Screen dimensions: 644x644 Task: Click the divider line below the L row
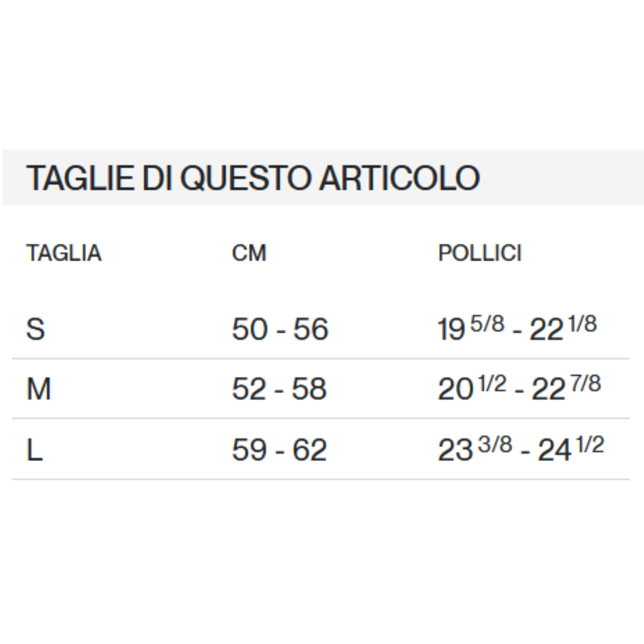[x=321, y=479]
